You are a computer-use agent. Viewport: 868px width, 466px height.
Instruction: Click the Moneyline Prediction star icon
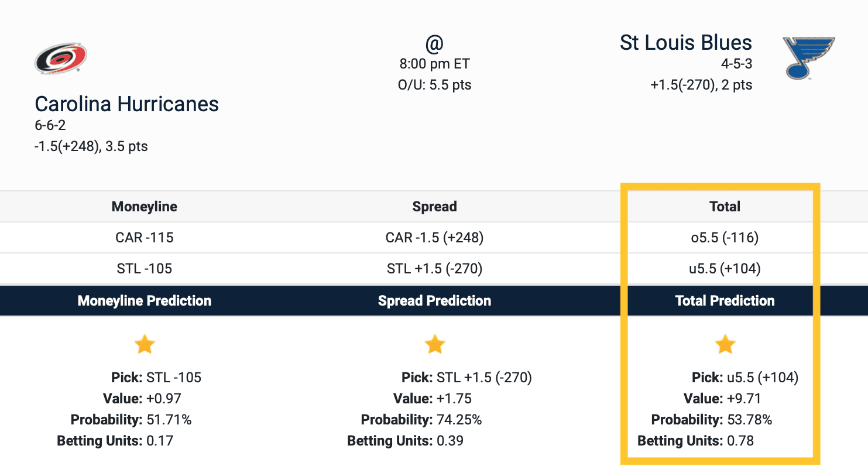point(145,344)
